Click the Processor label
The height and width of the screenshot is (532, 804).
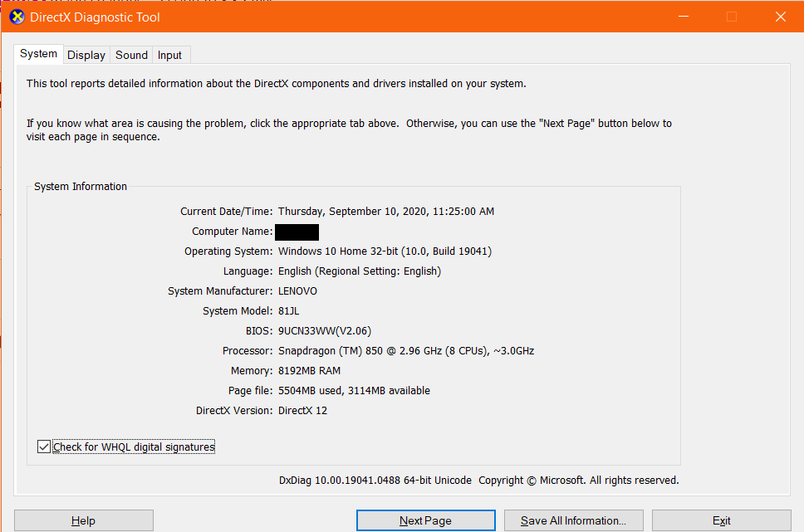tap(248, 351)
